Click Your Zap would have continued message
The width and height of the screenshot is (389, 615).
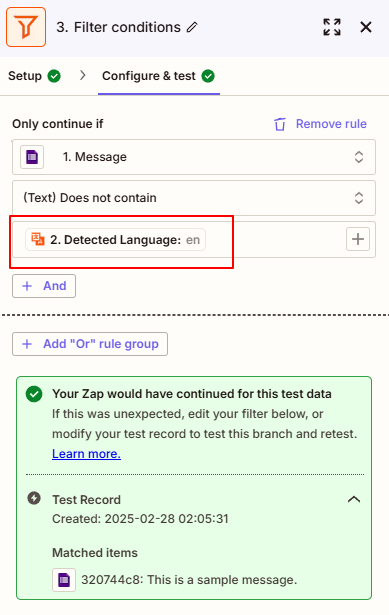[192, 394]
